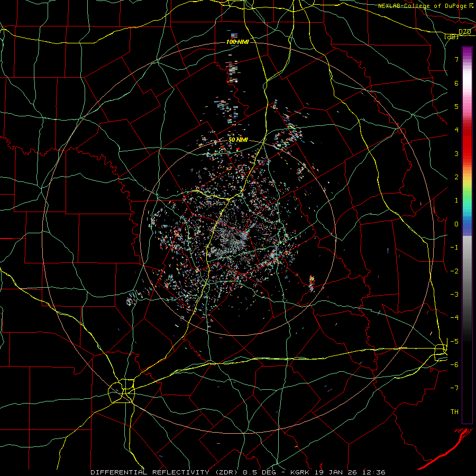Image resolution: width=476 pixels, height=476 pixels.
Task: Click the -4 scale value
Action: 454,317
